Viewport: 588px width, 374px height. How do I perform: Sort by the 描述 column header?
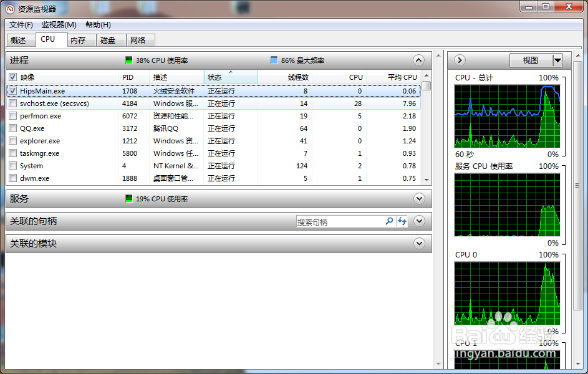(x=177, y=77)
